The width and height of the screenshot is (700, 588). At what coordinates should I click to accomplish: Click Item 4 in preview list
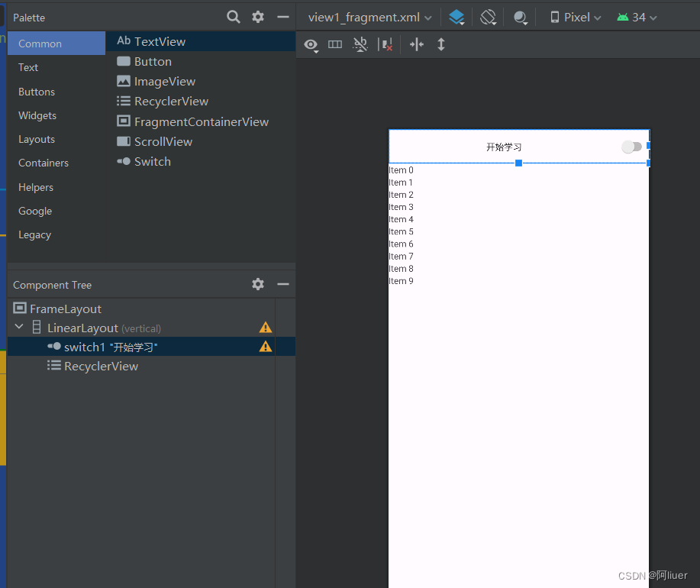point(401,219)
